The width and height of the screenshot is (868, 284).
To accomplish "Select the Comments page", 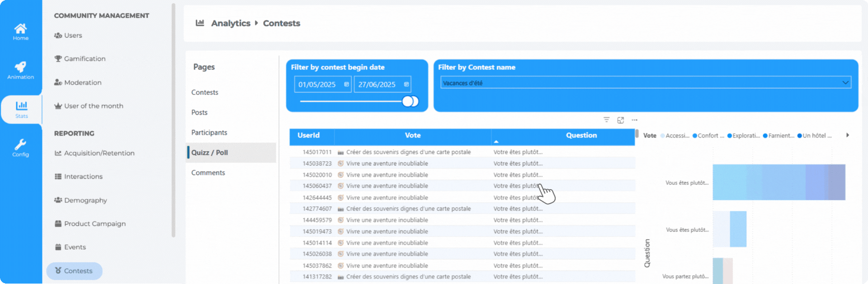I will (208, 172).
